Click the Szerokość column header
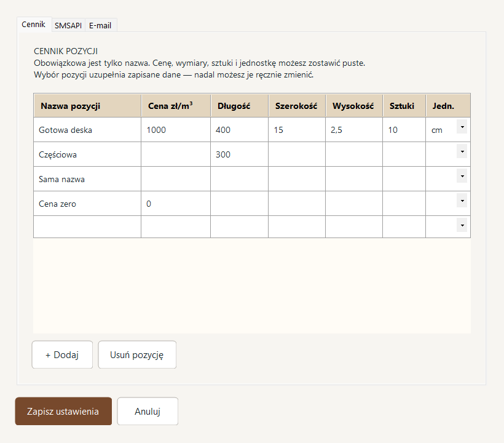 297,106
